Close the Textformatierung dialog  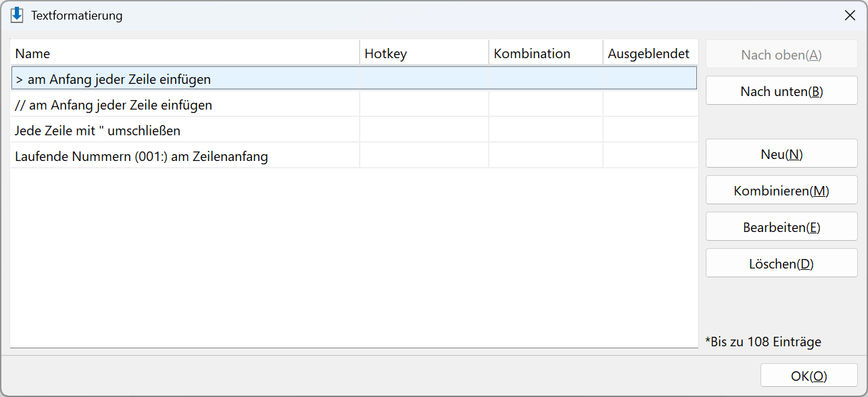pyautogui.click(x=850, y=15)
